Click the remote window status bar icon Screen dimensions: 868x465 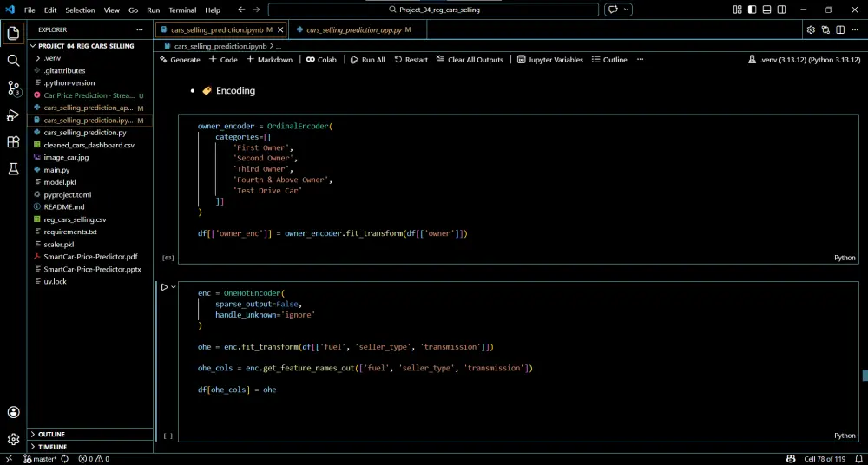pos(9,459)
